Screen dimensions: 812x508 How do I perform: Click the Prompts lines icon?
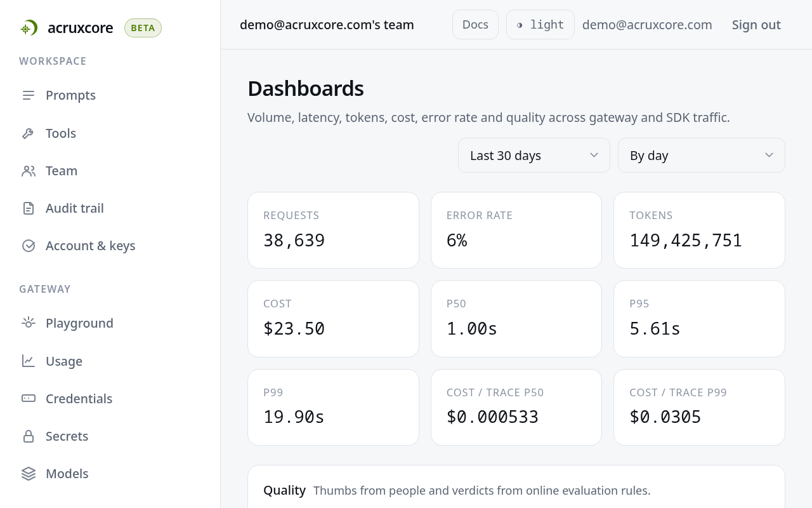pos(29,95)
